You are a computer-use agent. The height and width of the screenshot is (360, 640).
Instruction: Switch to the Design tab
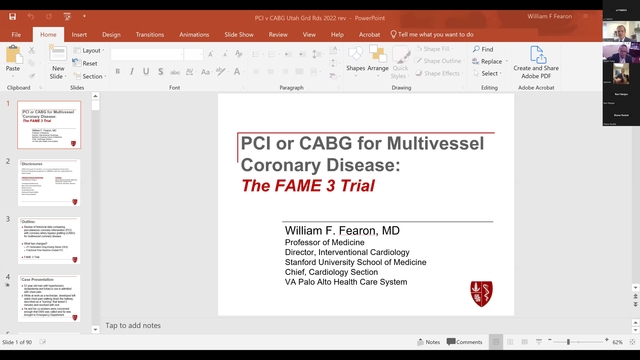[x=111, y=35]
